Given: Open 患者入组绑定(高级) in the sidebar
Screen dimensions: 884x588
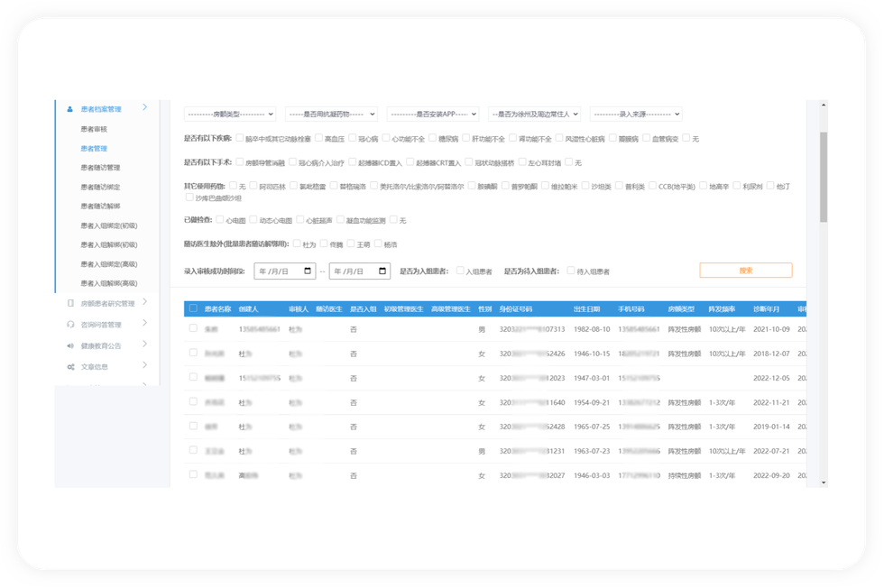Looking at the screenshot, I should pos(109,264).
